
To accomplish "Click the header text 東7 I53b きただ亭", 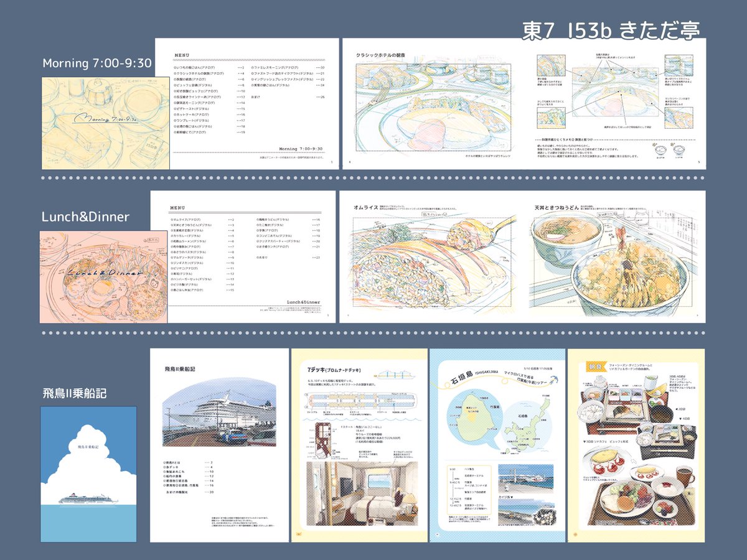I will (x=612, y=29).
